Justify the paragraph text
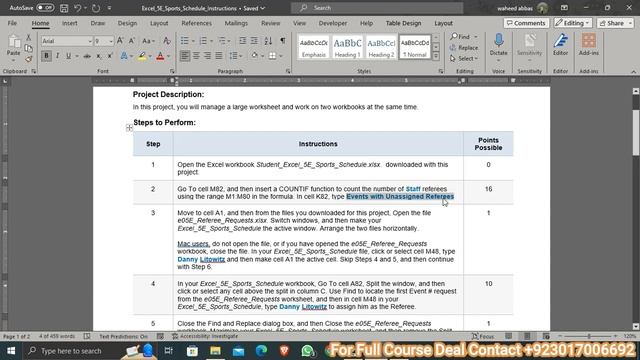 point(219,56)
